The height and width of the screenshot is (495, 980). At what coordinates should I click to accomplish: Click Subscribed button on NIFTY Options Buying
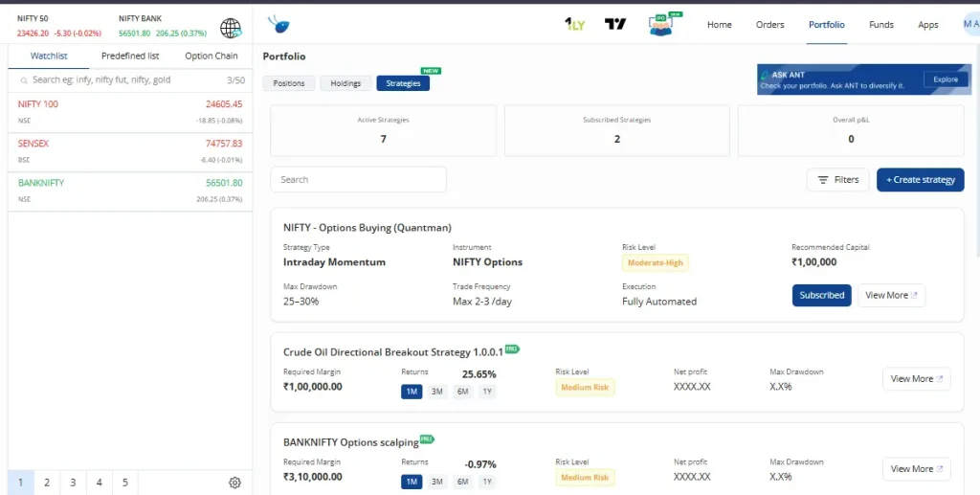[821, 295]
